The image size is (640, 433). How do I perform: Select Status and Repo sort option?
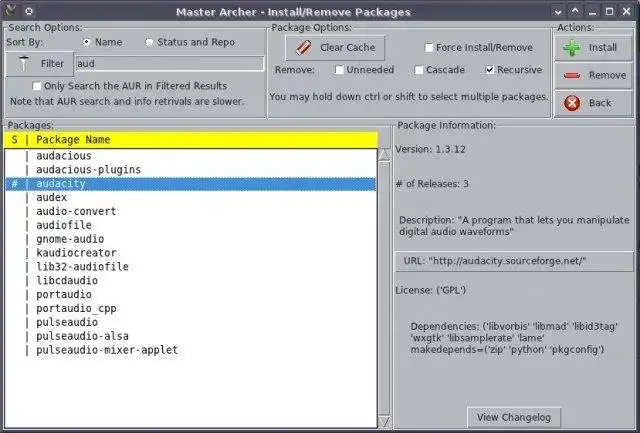(x=149, y=42)
